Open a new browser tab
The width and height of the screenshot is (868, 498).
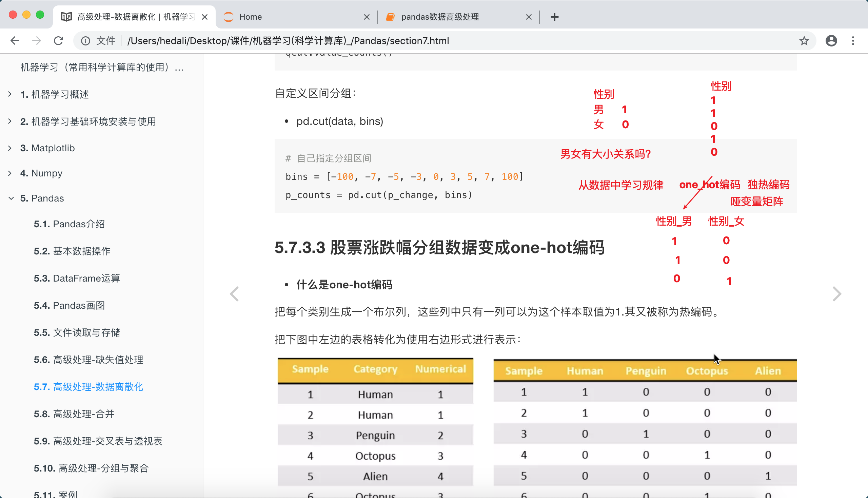pyautogui.click(x=554, y=17)
